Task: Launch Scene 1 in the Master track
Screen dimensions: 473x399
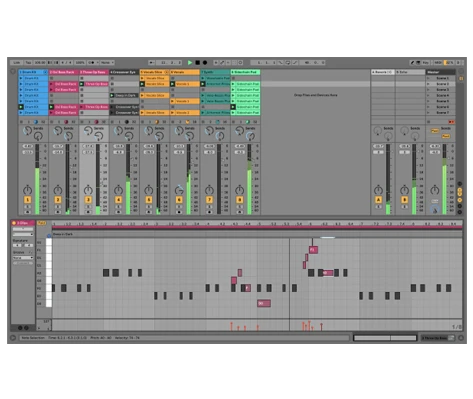Action: tap(441, 78)
